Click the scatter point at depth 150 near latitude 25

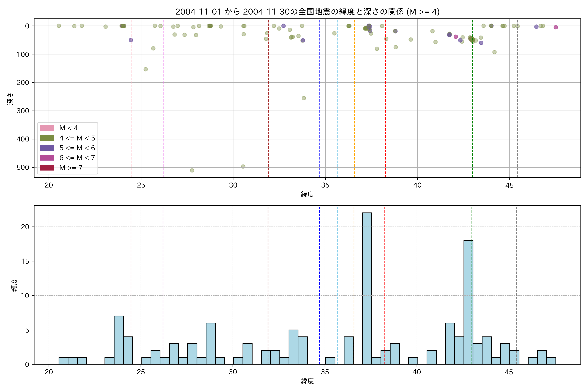point(146,69)
